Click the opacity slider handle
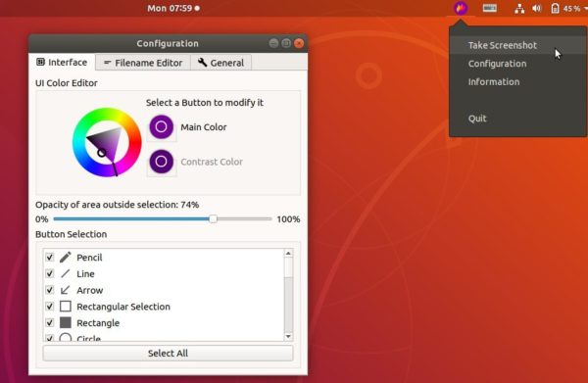 (x=213, y=218)
